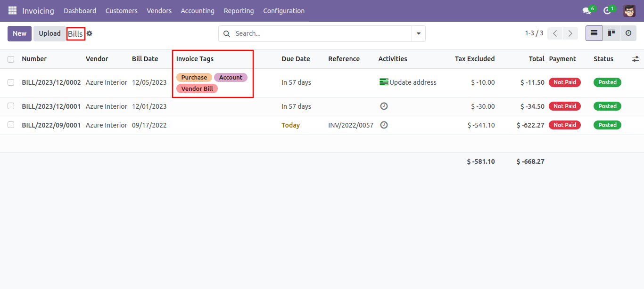Click Posted badge for BILL/2022/09/0001
Screen dimensions: 644x289
[x=607, y=125]
